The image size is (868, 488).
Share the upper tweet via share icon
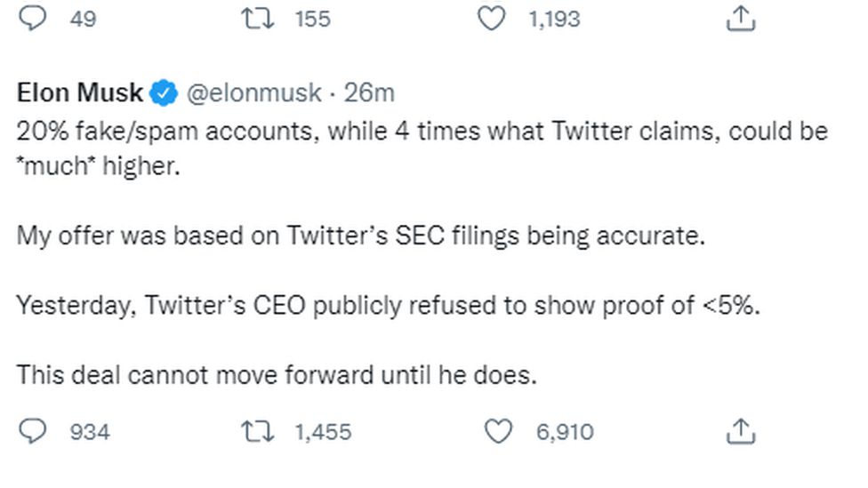[741, 19]
